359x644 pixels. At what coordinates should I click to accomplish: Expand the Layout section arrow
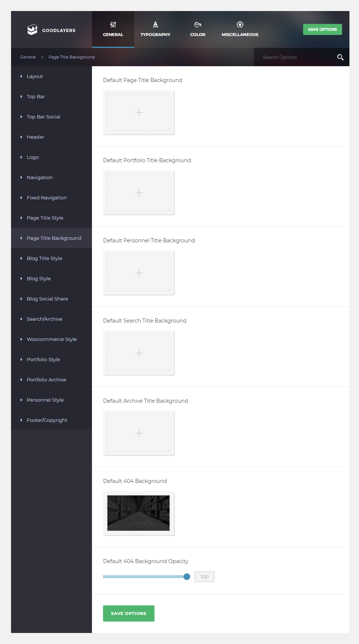click(21, 77)
